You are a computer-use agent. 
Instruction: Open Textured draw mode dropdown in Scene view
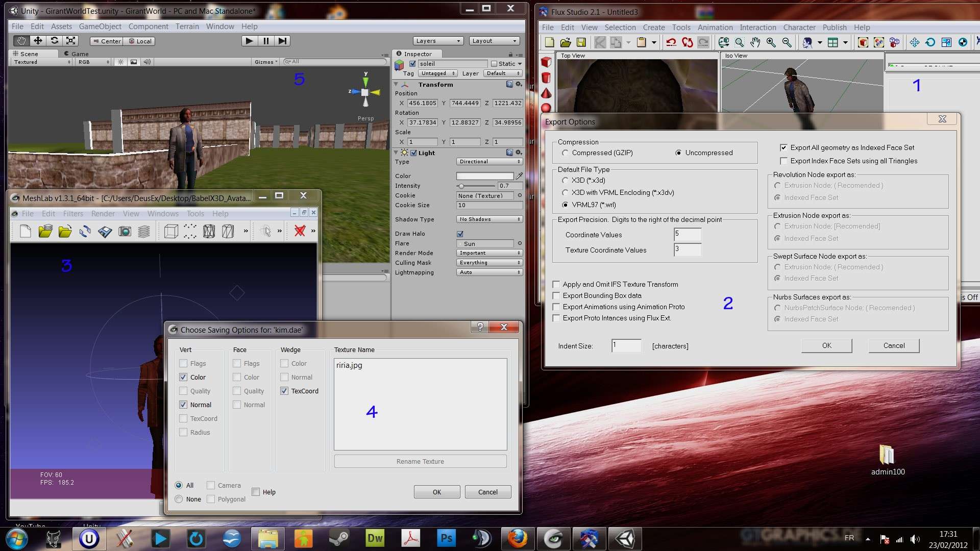(x=42, y=62)
